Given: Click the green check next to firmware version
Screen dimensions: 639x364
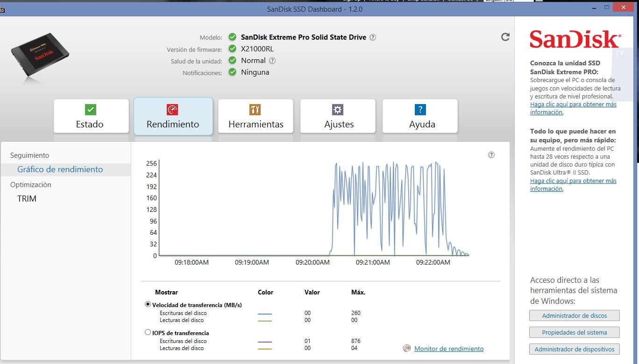Looking at the screenshot, I should click(x=232, y=49).
